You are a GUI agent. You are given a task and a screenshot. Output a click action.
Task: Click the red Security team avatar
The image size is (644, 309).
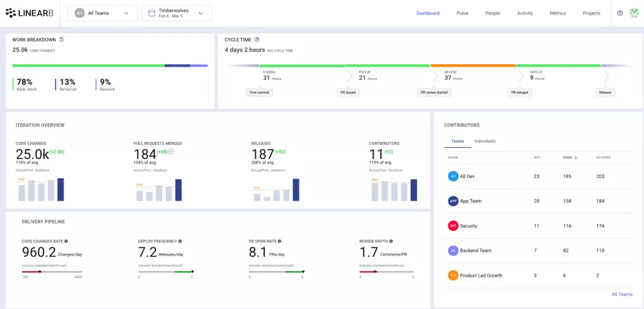pyautogui.click(x=453, y=225)
